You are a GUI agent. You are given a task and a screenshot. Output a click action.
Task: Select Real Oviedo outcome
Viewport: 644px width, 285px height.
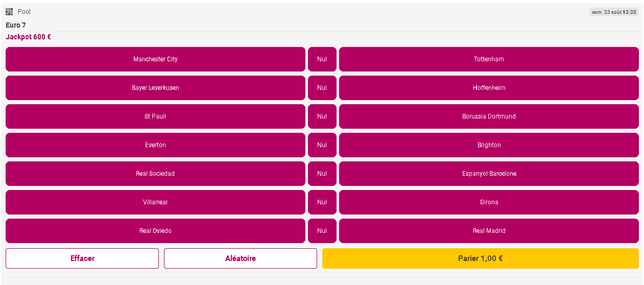pyautogui.click(x=155, y=231)
